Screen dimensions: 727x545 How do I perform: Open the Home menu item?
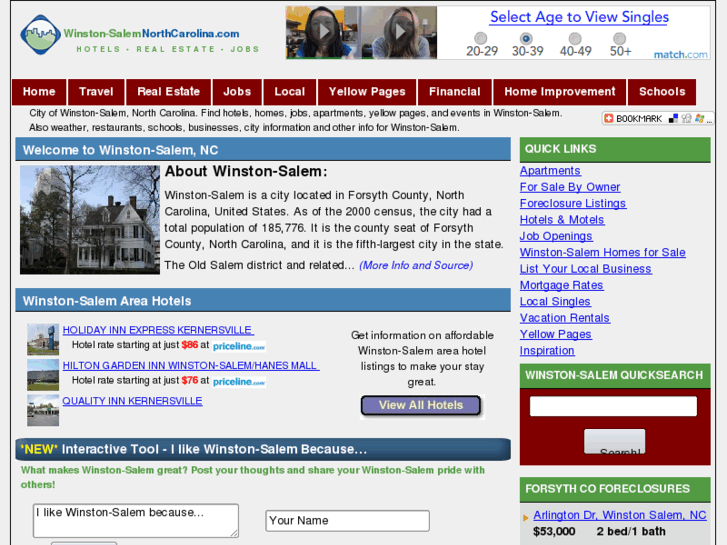[x=39, y=92]
